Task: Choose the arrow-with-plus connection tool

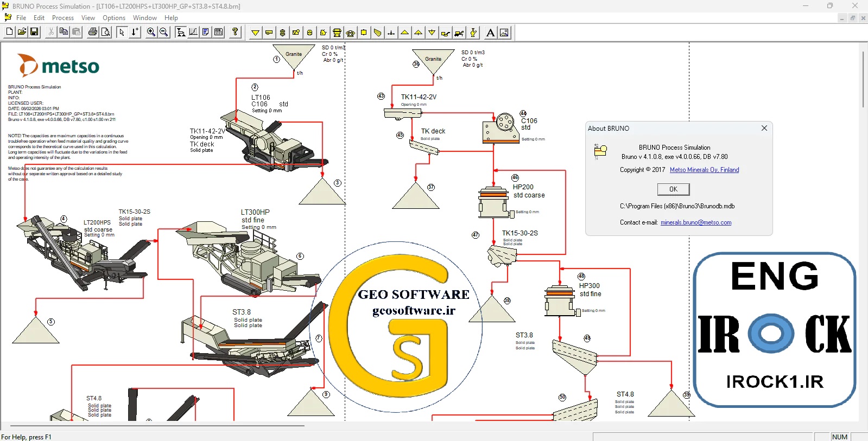Action: [135, 32]
